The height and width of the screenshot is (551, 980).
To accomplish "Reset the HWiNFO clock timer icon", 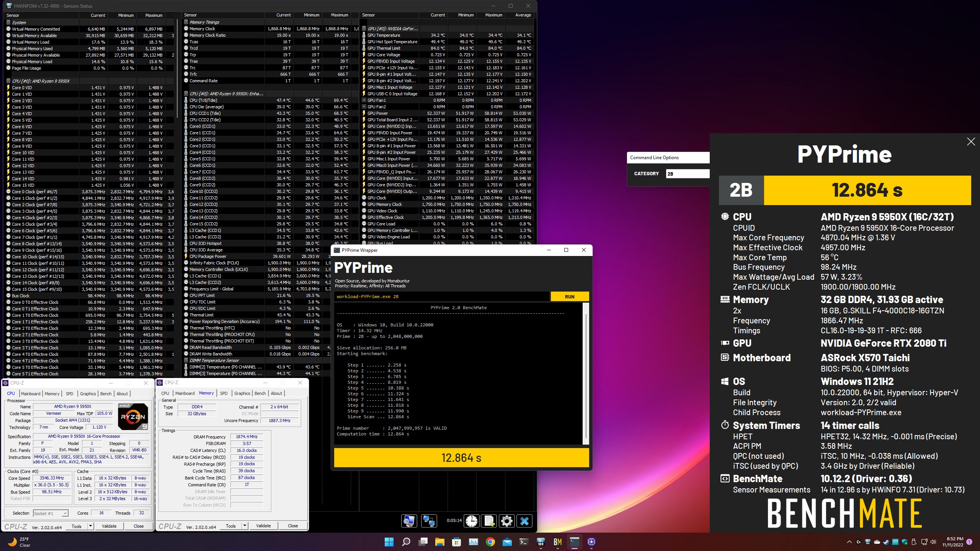I will tap(472, 521).
